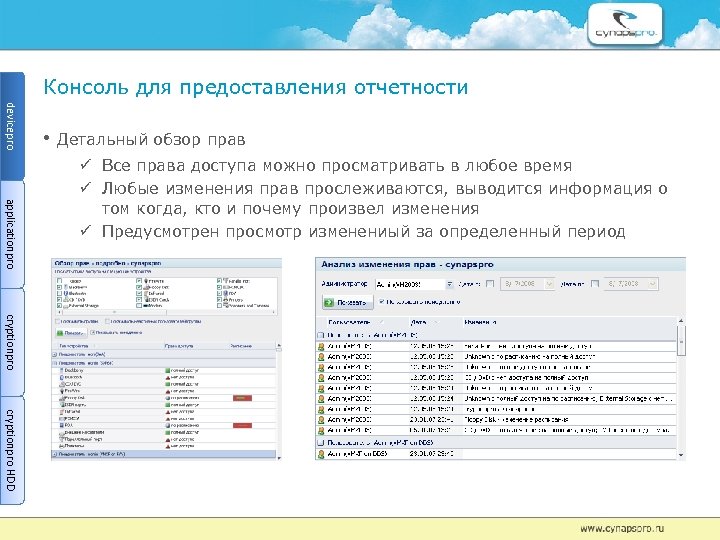Enable the 'Дата до' date checkbox
Screen dimensions: 720x540
pos(595,284)
